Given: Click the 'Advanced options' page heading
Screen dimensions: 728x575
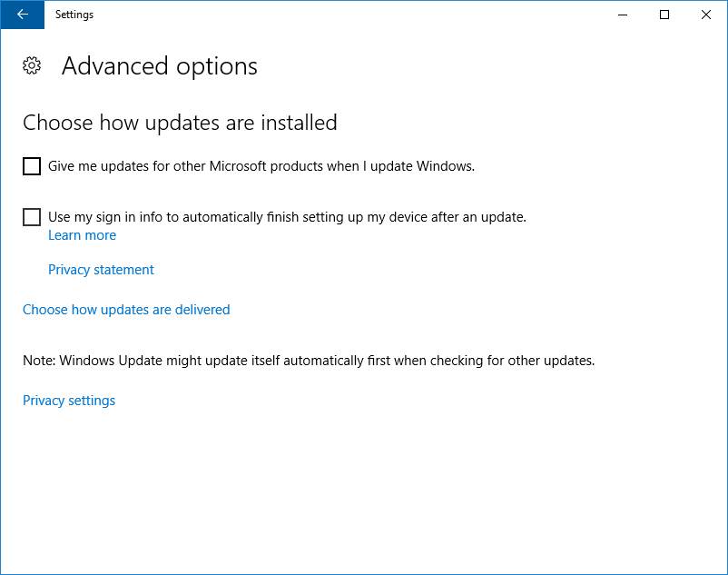Looking at the screenshot, I should click(x=160, y=66).
